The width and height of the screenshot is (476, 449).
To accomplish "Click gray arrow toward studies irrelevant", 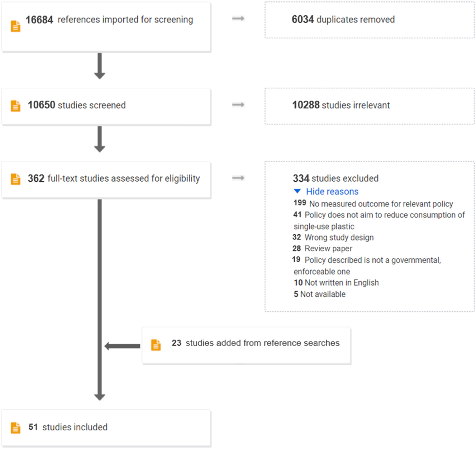I will pos(238,105).
